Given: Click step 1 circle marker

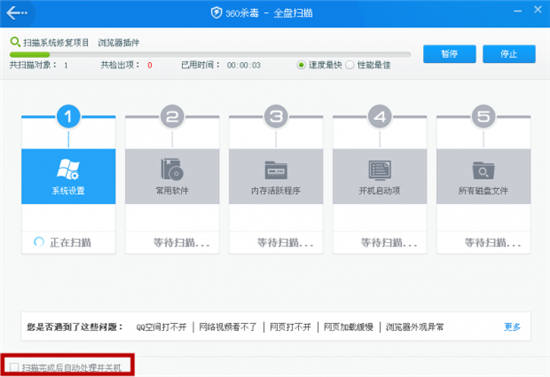Looking at the screenshot, I should click(x=68, y=116).
